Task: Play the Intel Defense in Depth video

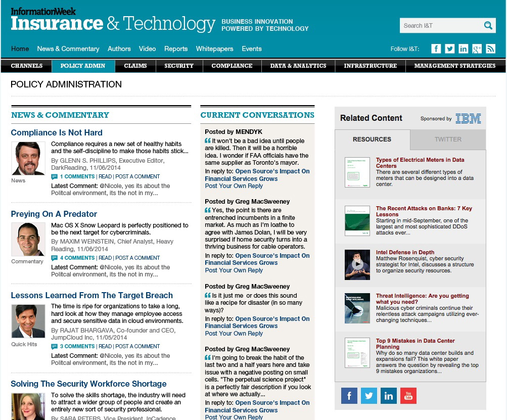Action: (x=357, y=264)
